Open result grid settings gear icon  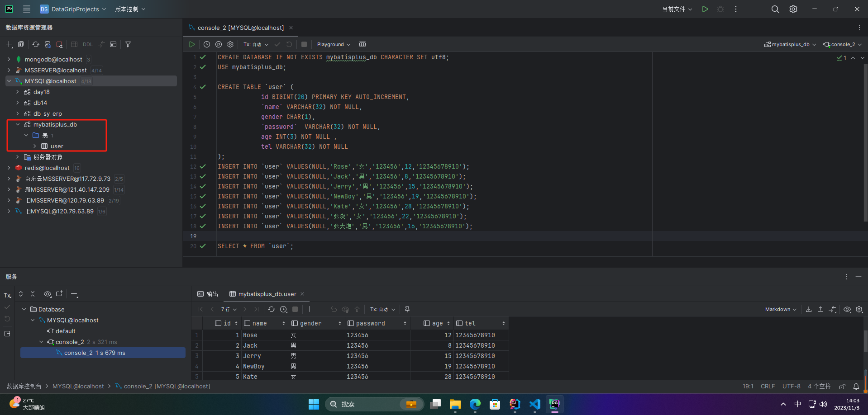859,309
